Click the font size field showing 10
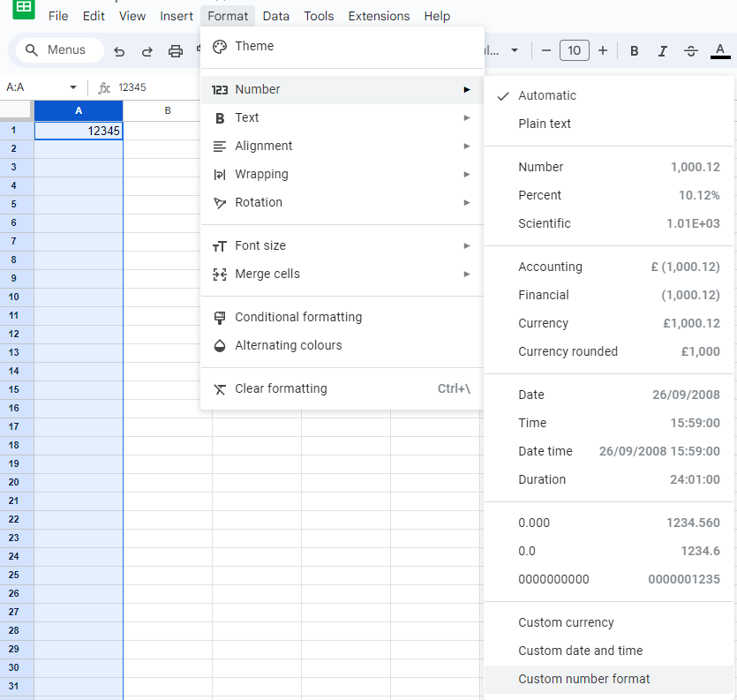The height and width of the screenshot is (700, 737). (x=575, y=50)
